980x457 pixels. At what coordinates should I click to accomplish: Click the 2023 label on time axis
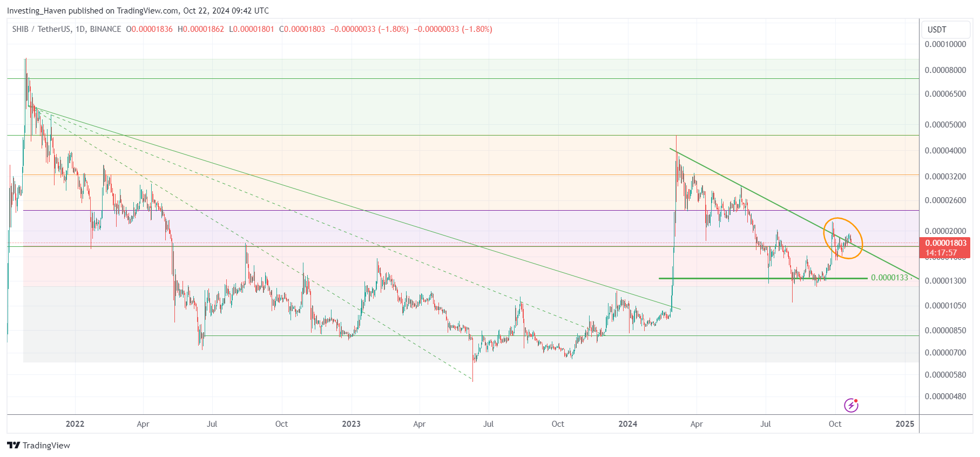(352, 424)
